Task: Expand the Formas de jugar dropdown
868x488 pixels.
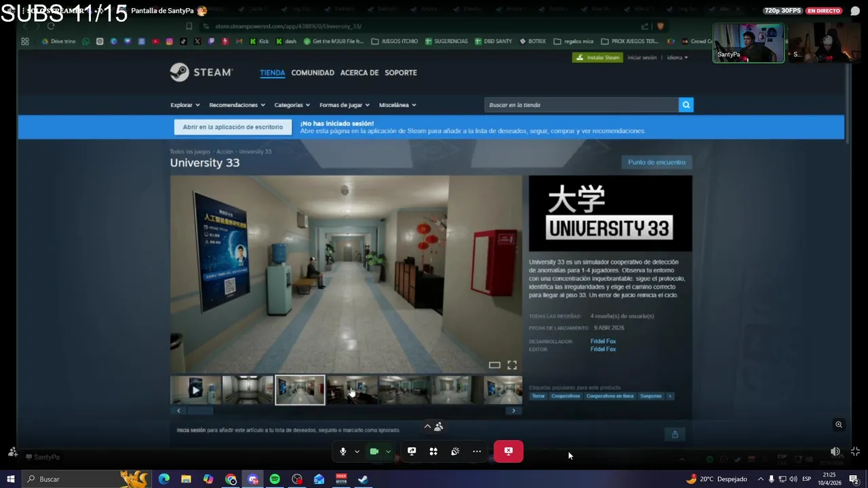Action: tap(344, 105)
